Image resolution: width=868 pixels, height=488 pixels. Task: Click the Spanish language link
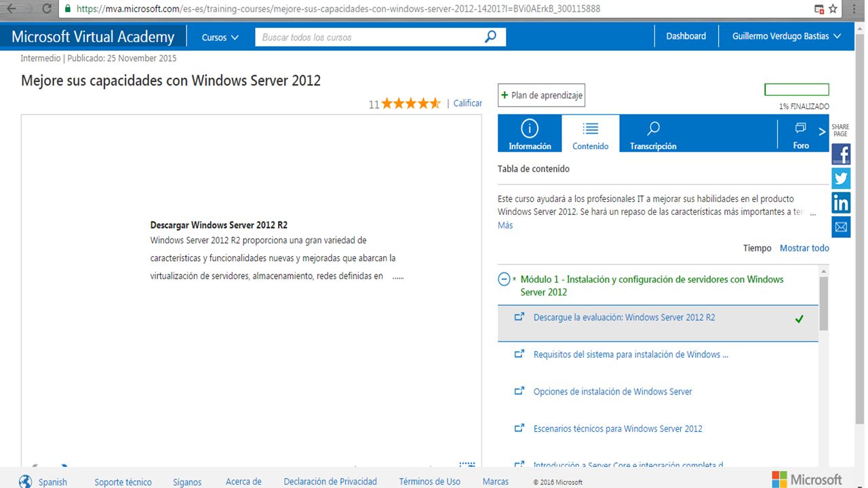pyautogui.click(x=53, y=483)
